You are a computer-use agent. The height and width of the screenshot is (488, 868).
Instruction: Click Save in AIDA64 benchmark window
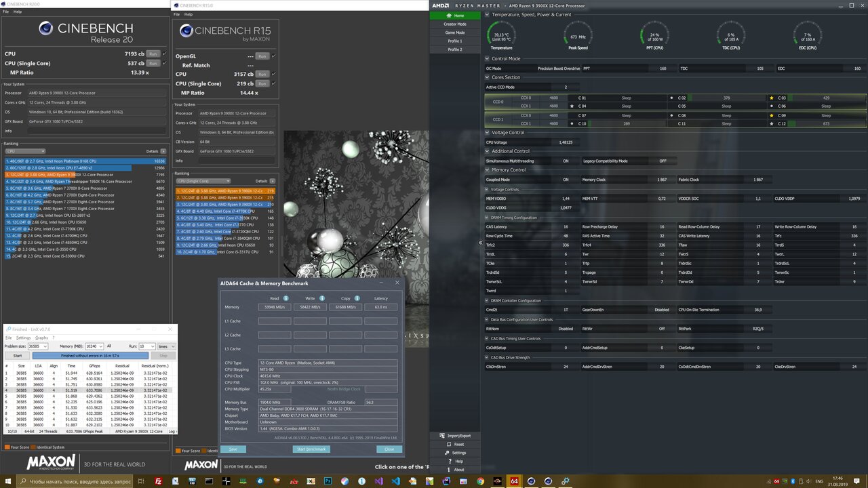pos(233,449)
